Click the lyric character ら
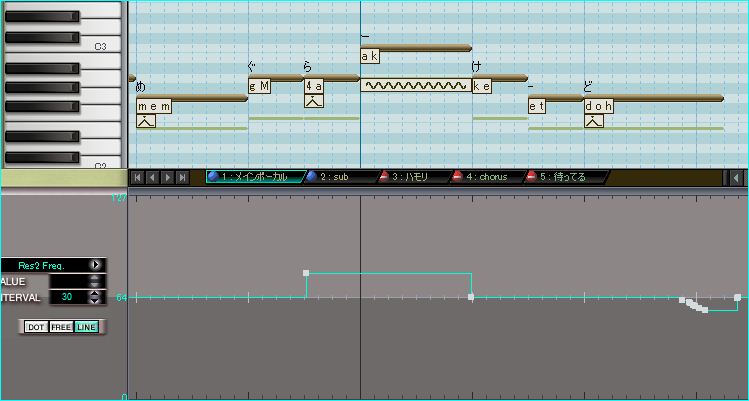The width and height of the screenshot is (749, 401). 309,66
